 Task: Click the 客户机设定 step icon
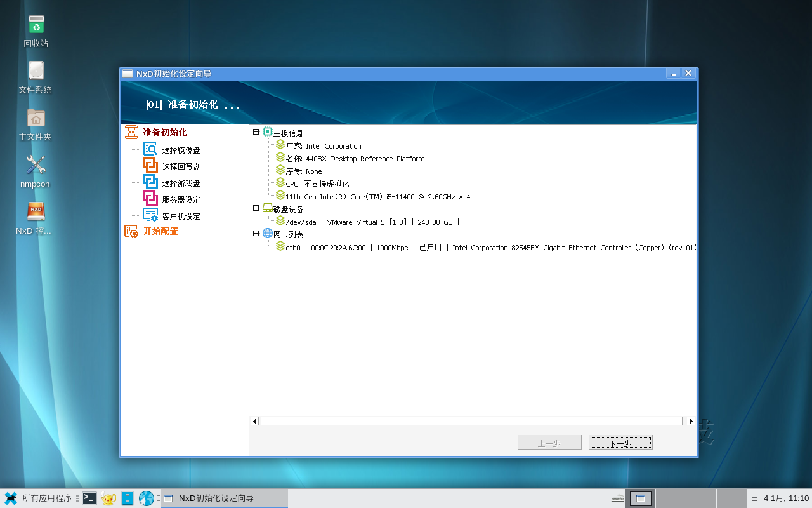(150, 215)
